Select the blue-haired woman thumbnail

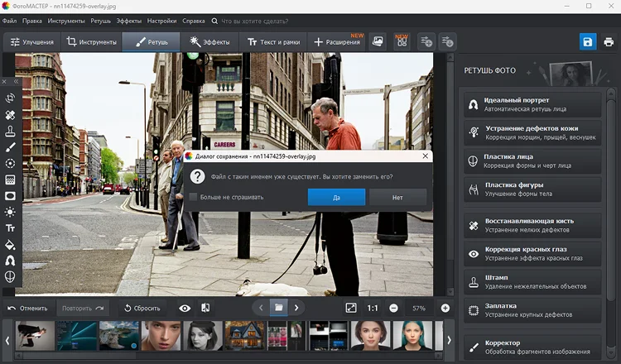click(x=413, y=336)
